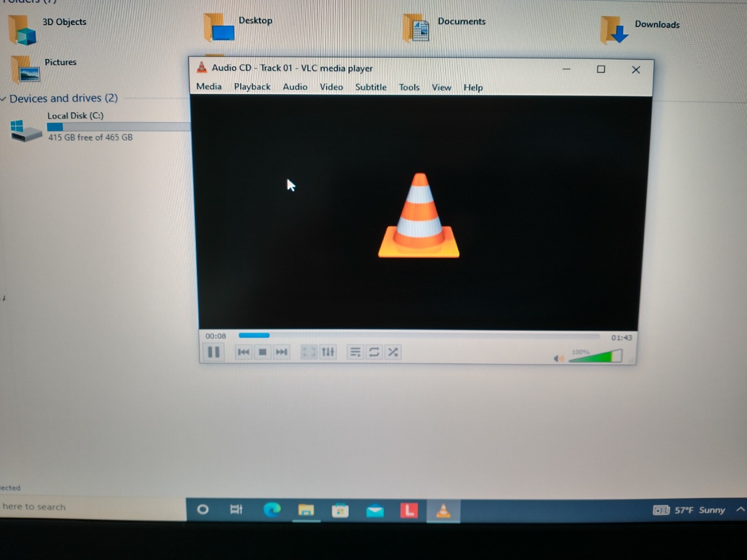The height and width of the screenshot is (560, 747).
Task: Open Microsoft Store from taskbar
Action: [340, 511]
